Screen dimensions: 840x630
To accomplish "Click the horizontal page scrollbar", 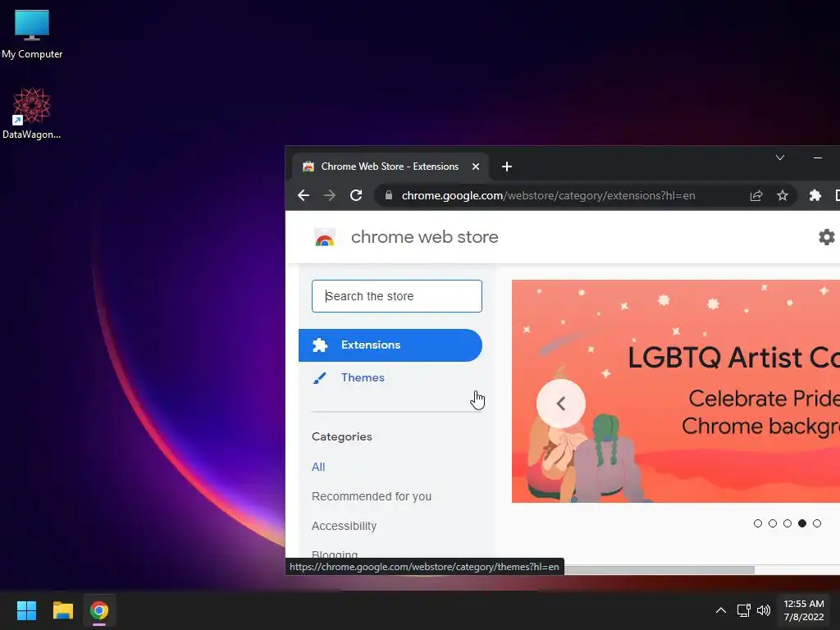I will [x=659, y=570].
